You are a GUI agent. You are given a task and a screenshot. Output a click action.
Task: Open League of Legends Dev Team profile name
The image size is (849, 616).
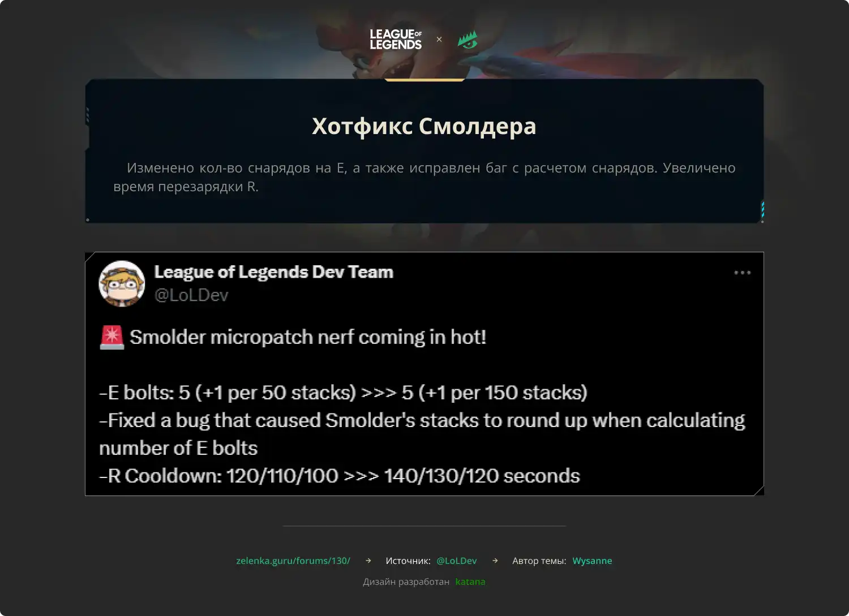(274, 272)
